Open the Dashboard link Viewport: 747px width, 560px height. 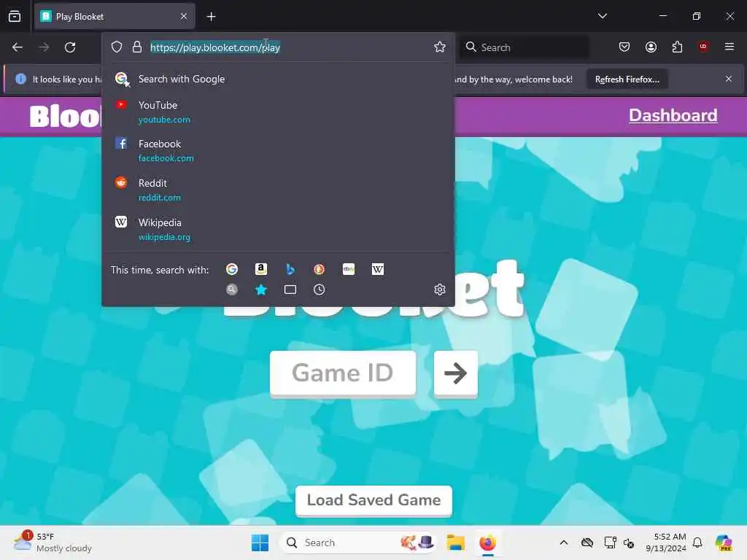pyautogui.click(x=673, y=115)
